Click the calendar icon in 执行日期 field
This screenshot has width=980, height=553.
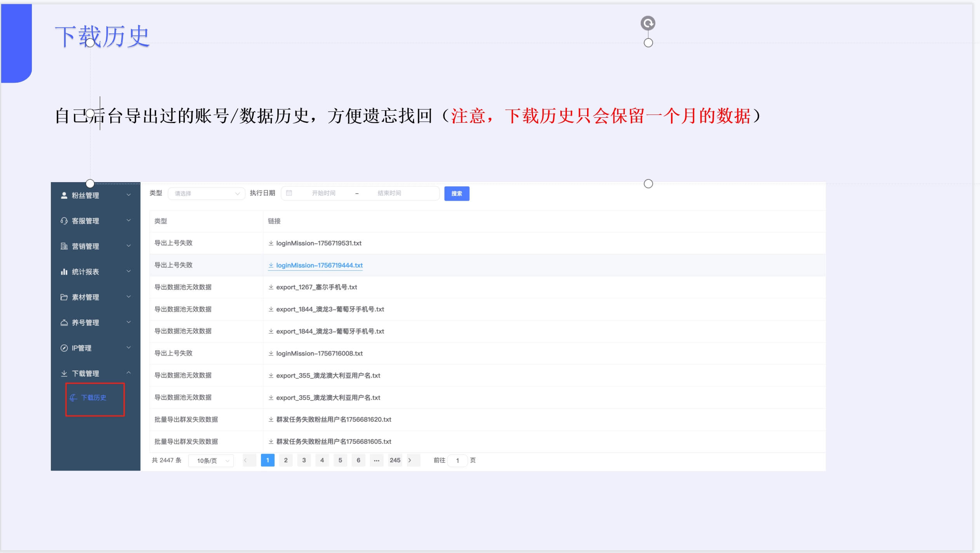click(289, 193)
